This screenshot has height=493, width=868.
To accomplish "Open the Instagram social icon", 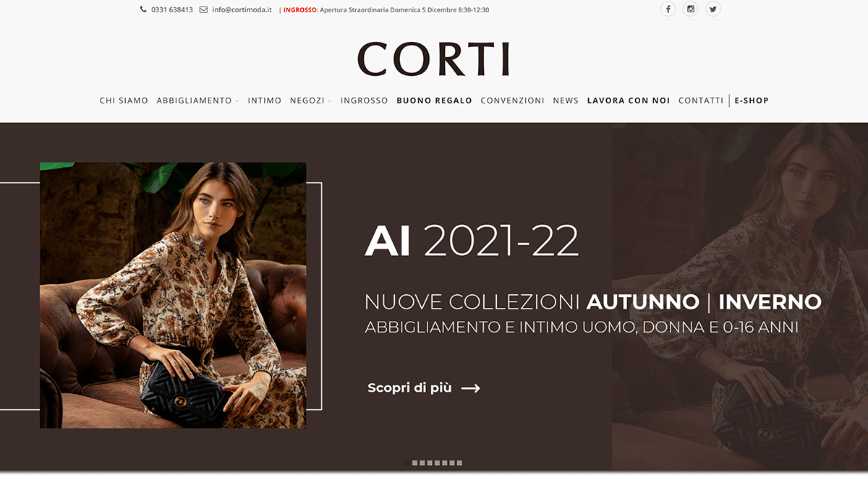I will pos(691,9).
